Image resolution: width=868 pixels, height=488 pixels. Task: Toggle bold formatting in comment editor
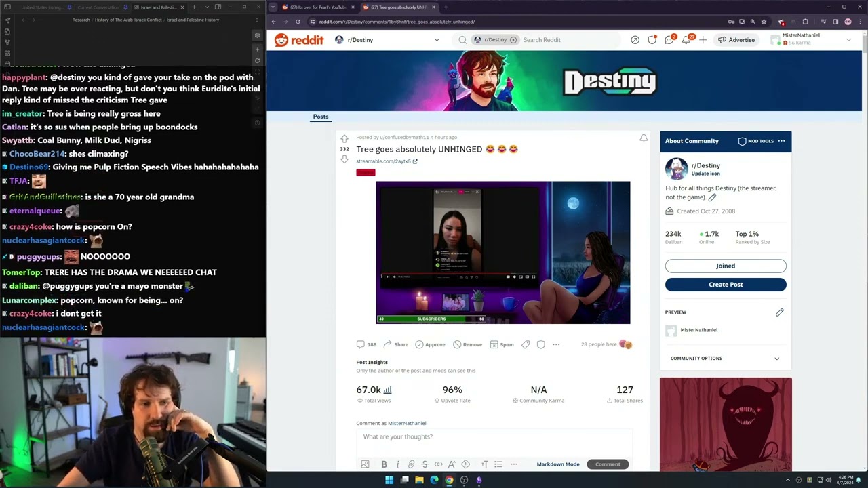coord(384,464)
